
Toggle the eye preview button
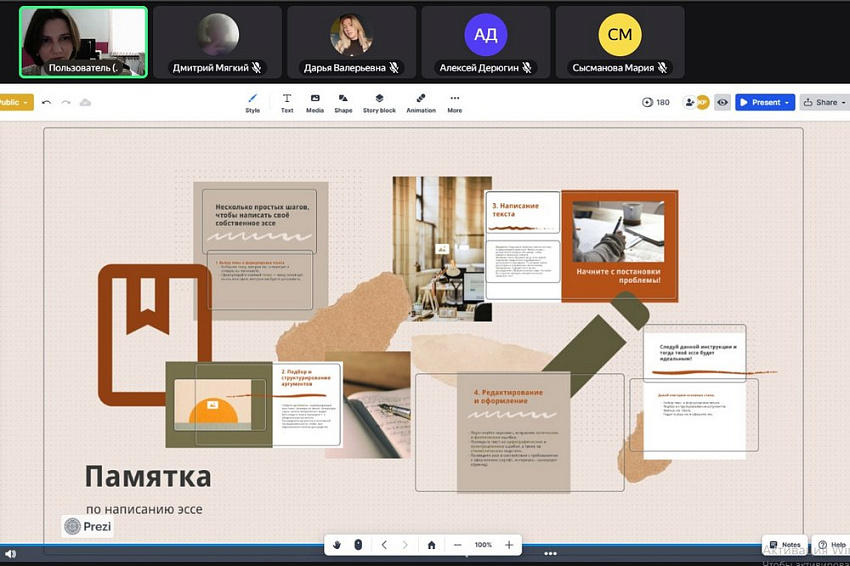722,102
